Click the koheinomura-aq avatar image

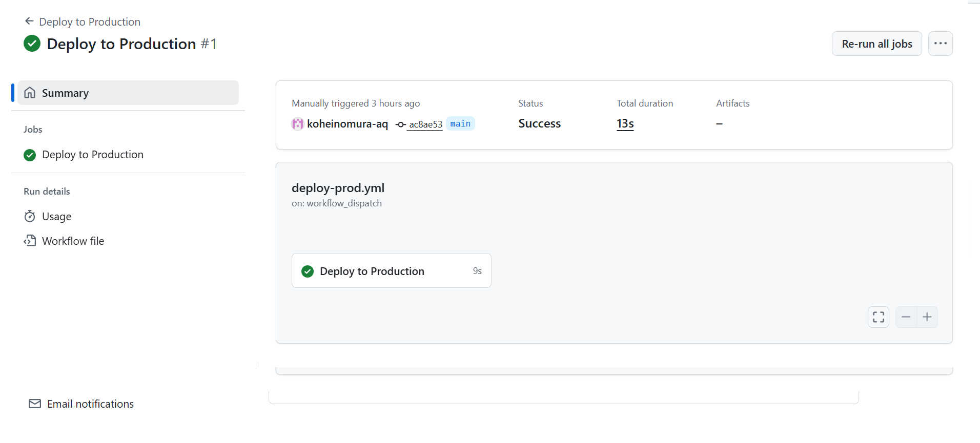(x=297, y=124)
